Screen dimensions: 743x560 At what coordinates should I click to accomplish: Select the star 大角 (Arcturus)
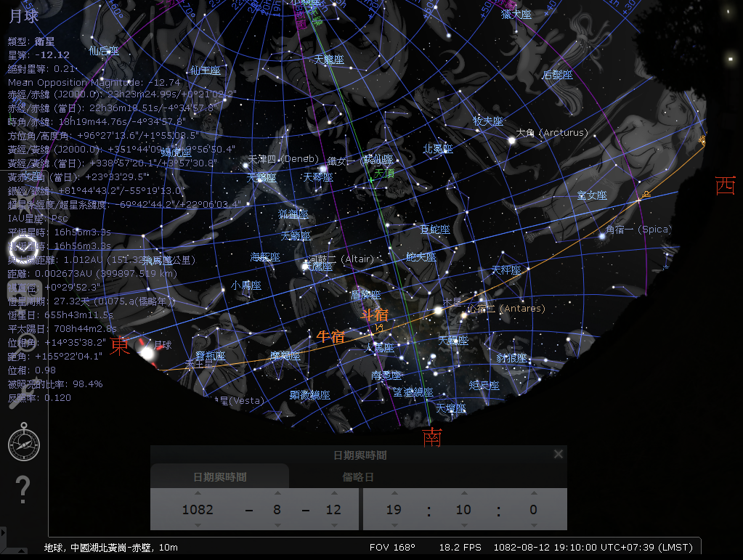tap(512, 140)
